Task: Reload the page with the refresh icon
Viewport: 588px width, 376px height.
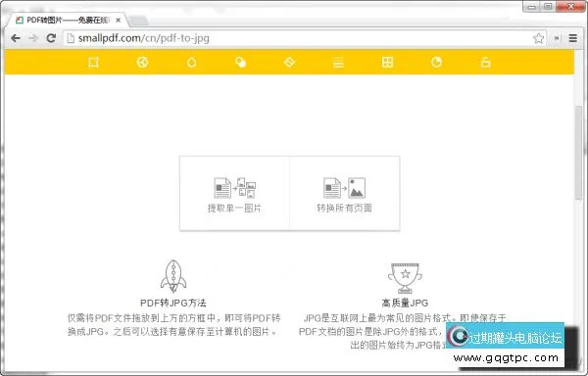Action: point(51,38)
